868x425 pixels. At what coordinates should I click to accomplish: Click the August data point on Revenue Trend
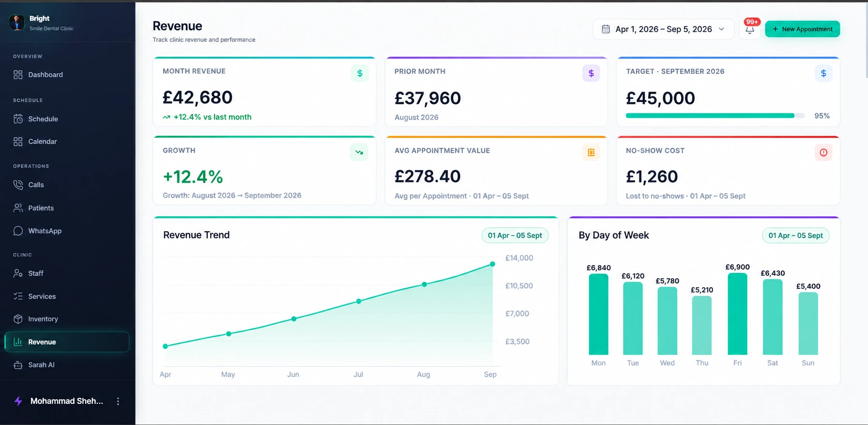424,284
